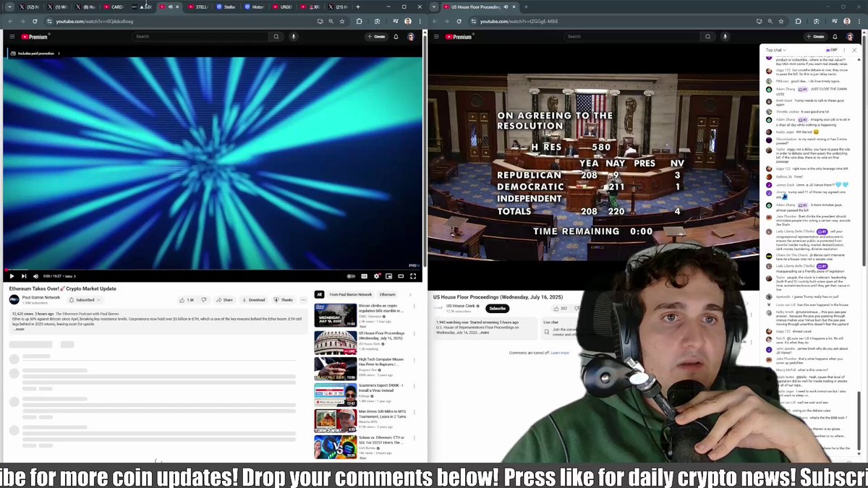The width and height of the screenshot is (868, 488).
Task: Open Chrome menu dots in right browser
Action: 860,21
